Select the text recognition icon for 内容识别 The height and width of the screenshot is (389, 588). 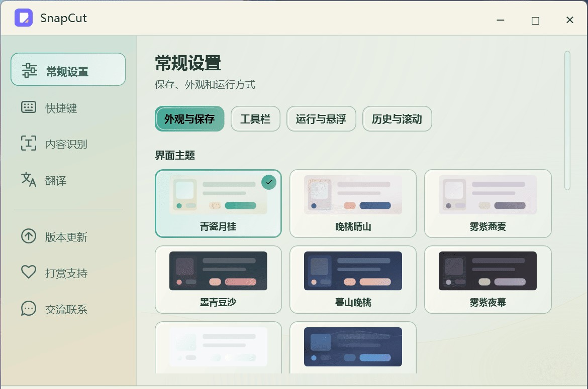tap(29, 143)
